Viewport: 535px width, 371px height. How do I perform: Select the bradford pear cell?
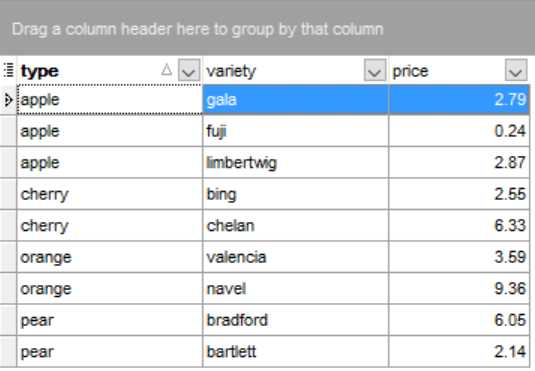295,320
